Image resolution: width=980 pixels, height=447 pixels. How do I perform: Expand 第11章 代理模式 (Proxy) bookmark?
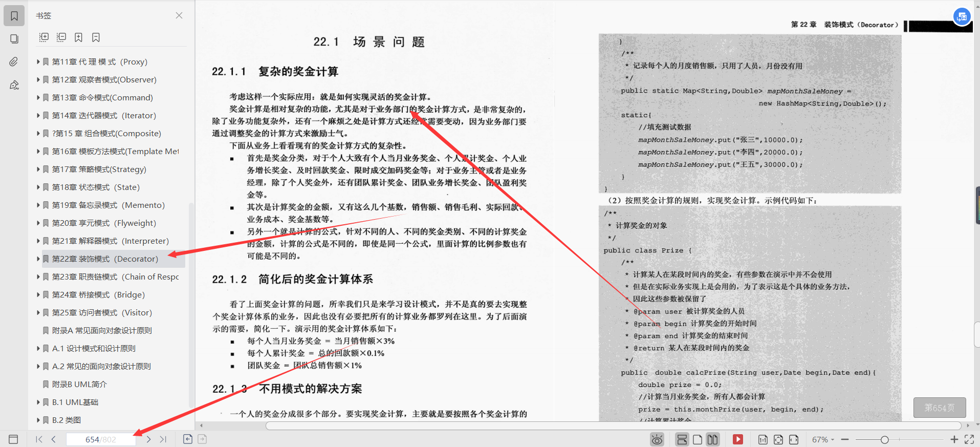pyautogui.click(x=38, y=61)
